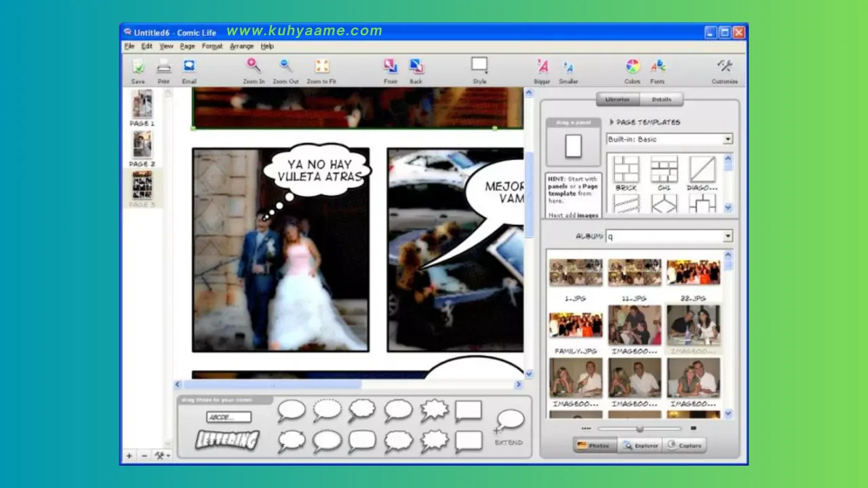This screenshot has height=488, width=868.
Task: Add a new page with plus button
Action: tap(130, 456)
